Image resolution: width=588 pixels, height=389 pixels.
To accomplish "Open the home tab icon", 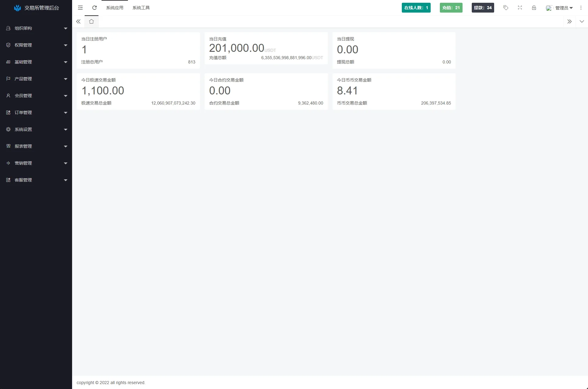I will click(x=91, y=21).
